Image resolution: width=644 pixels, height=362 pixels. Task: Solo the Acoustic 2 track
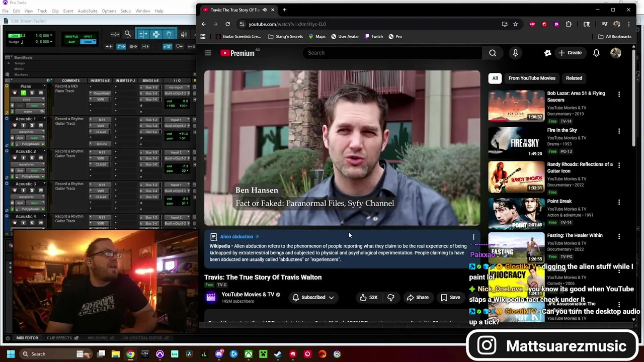32,158
